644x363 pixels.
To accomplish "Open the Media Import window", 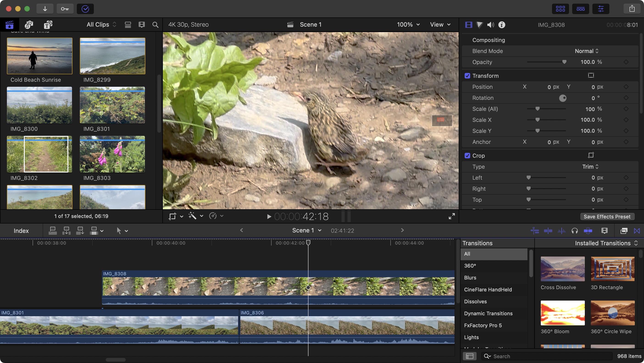I will [45, 8].
